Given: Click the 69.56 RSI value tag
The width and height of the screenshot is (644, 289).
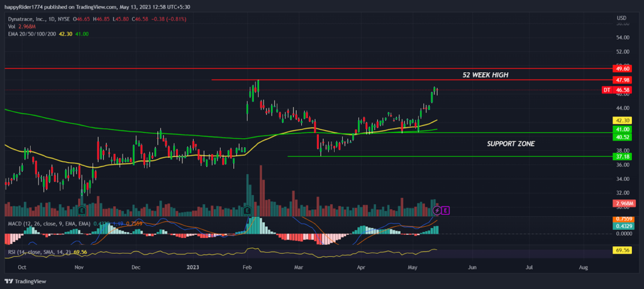Looking at the screenshot, I should pos(621,249).
